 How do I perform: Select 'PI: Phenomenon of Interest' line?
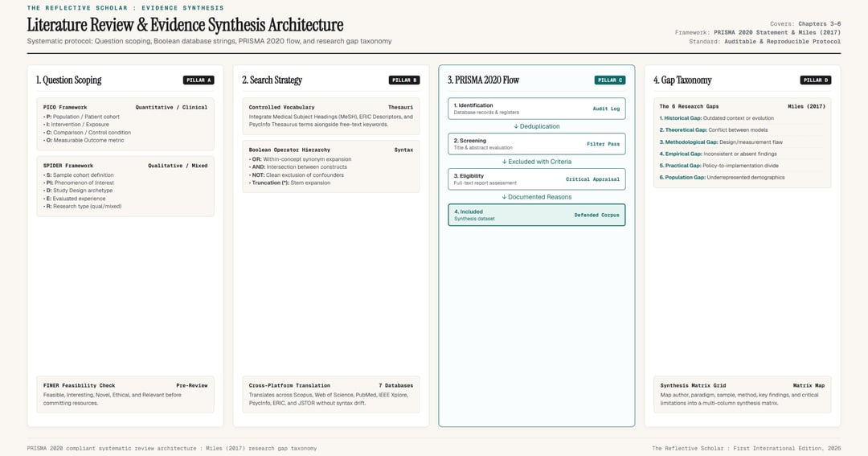click(x=79, y=183)
